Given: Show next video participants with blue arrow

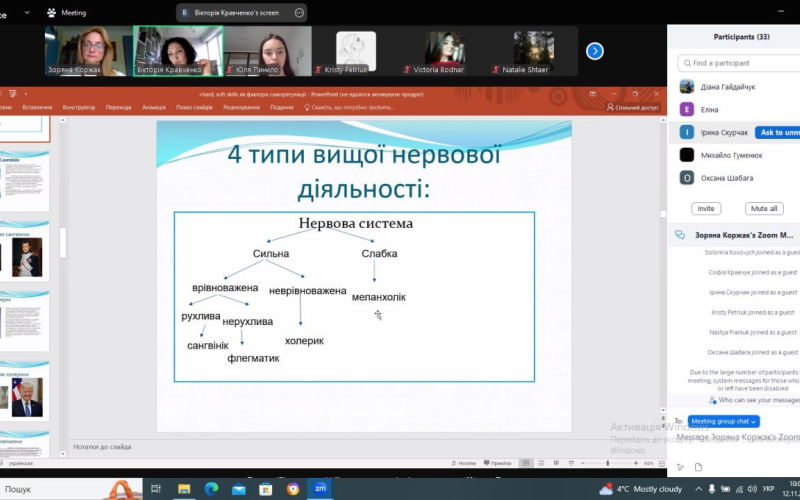Looking at the screenshot, I should [594, 51].
